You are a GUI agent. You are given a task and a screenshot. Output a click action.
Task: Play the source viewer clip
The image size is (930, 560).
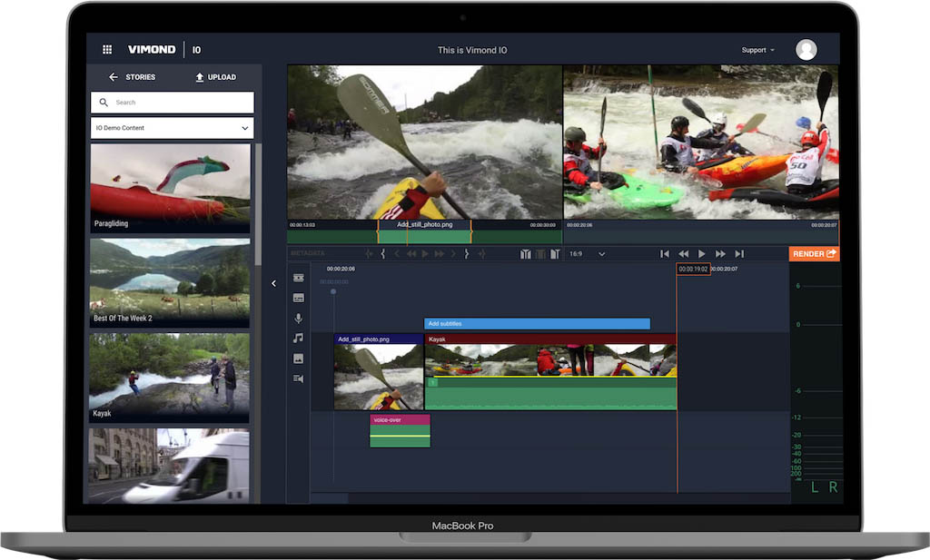point(425,253)
